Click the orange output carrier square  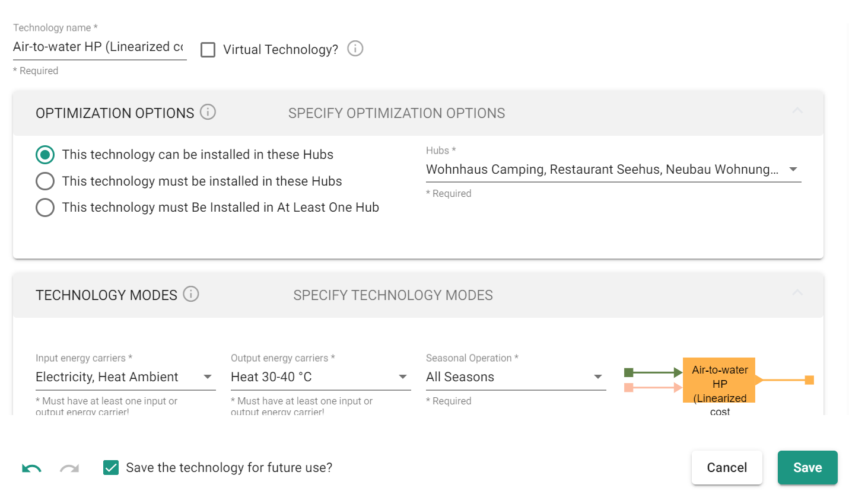pyautogui.click(x=809, y=380)
